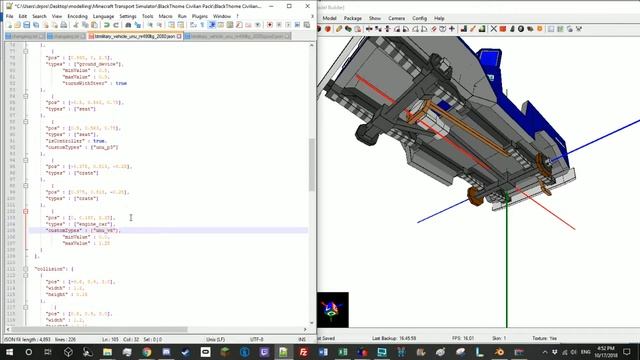Click UTF-8 encoding in status bar
640x360 pixels.
pyautogui.click(x=257, y=340)
